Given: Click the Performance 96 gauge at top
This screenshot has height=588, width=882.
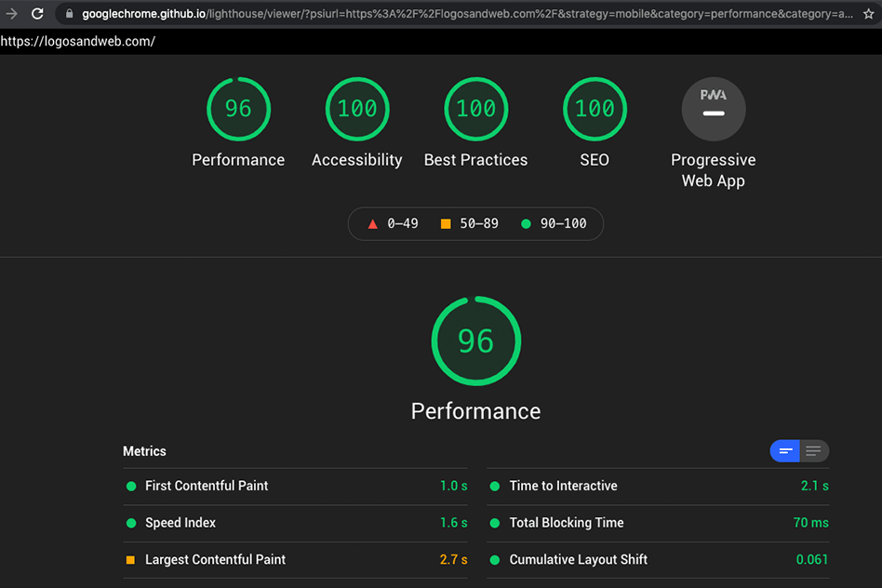Looking at the screenshot, I should (238, 109).
